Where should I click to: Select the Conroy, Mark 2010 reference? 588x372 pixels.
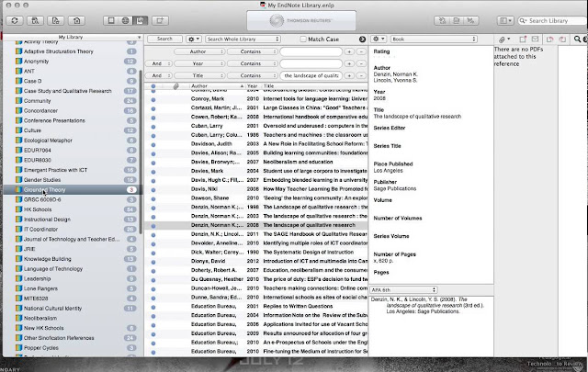pyautogui.click(x=256, y=98)
